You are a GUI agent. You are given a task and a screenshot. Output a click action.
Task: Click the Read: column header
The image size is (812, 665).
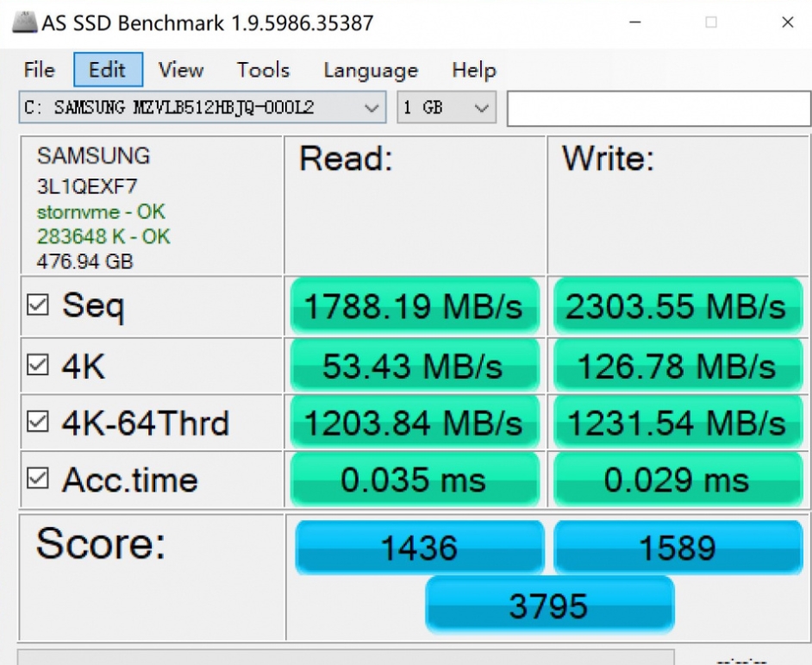pos(346,158)
